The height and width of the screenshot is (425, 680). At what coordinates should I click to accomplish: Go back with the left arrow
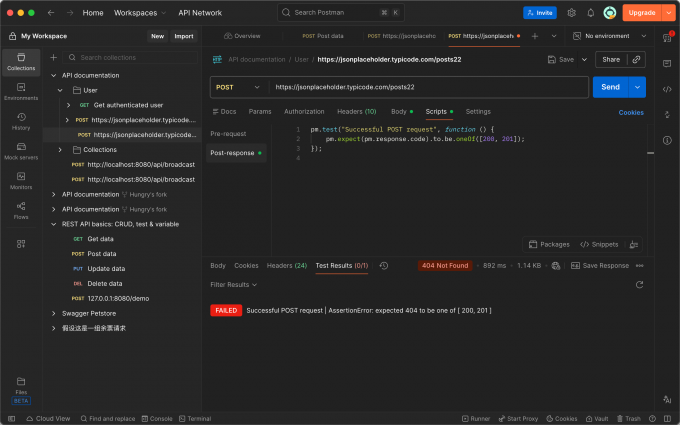(51, 13)
